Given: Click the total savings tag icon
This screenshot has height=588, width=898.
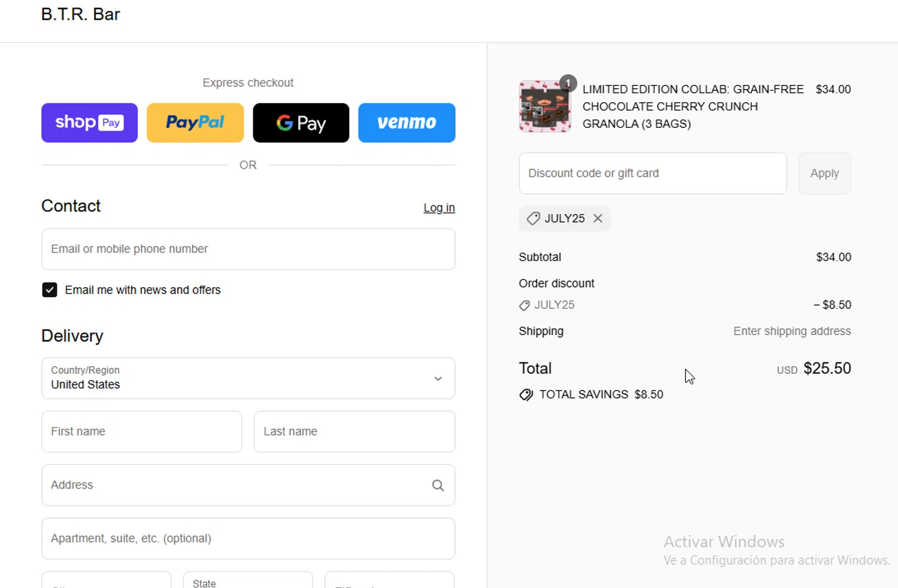Looking at the screenshot, I should point(526,395).
